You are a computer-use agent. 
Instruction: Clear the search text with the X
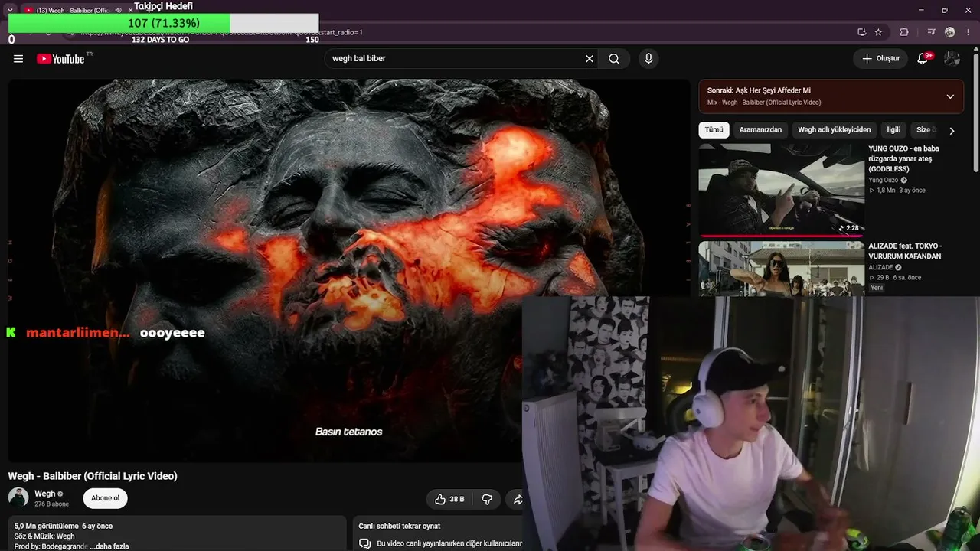[x=590, y=59]
